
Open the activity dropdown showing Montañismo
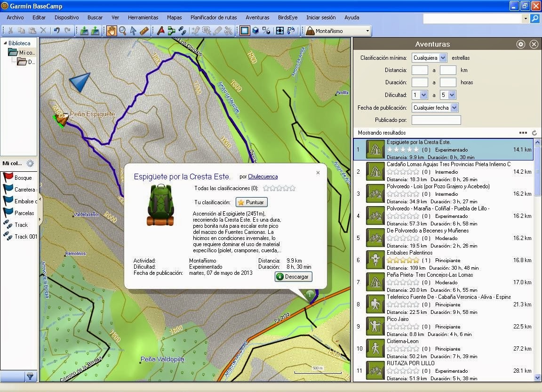coord(337,30)
